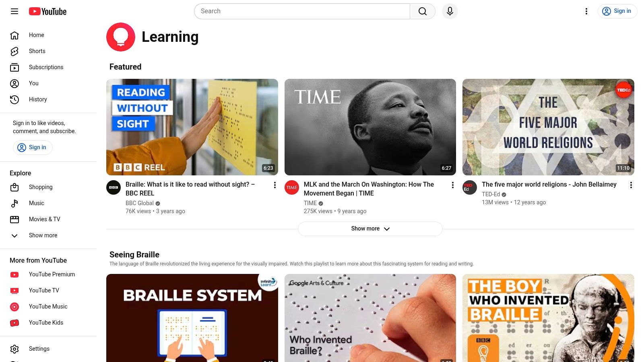Click the Shopping bag icon
644x362 pixels.
(14, 187)
